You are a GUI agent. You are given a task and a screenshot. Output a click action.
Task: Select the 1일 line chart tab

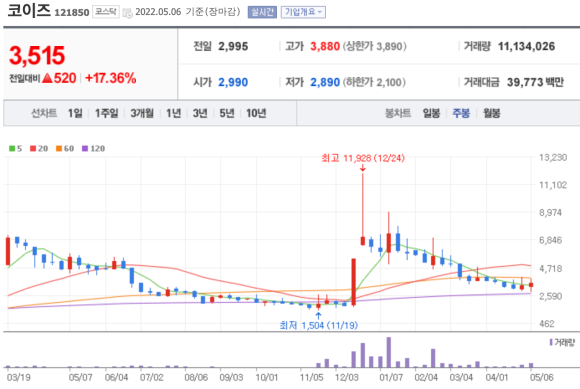(x=75, y=113)
